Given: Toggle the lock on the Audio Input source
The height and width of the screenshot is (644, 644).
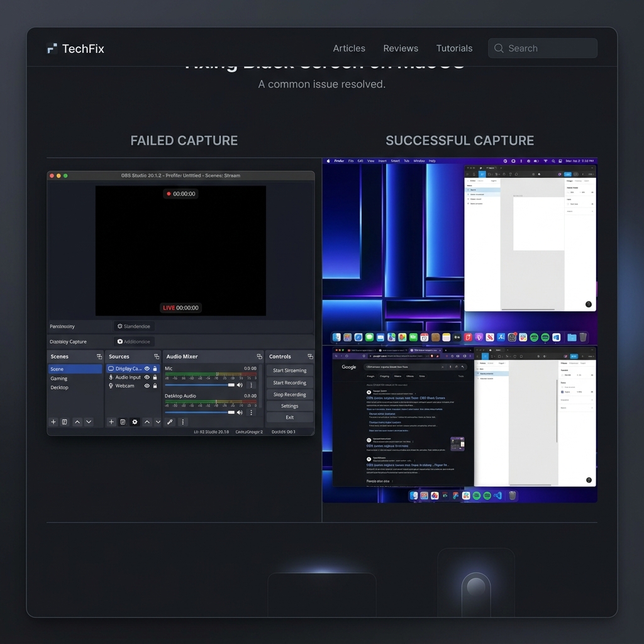Looking at the screenshot, I should click(155, 377).
